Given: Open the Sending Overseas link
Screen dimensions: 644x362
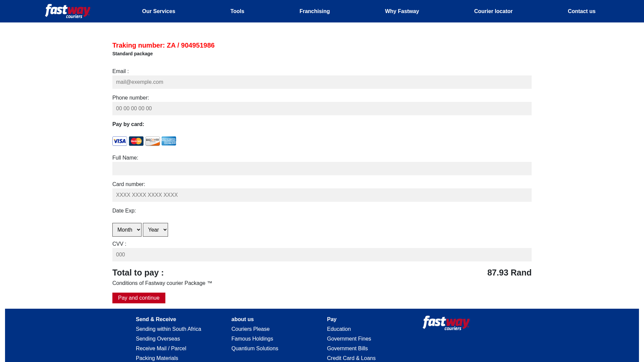Looking at the screenshot, I should click(158, 339).
